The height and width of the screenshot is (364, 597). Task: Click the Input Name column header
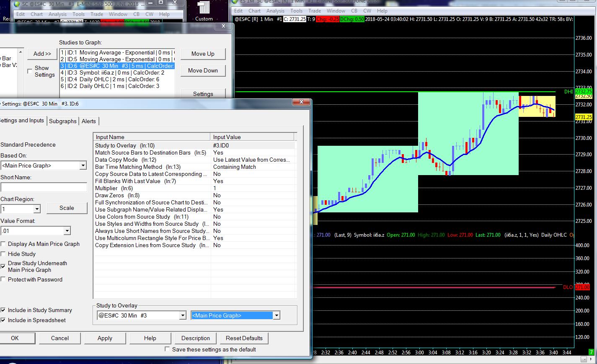152,137
